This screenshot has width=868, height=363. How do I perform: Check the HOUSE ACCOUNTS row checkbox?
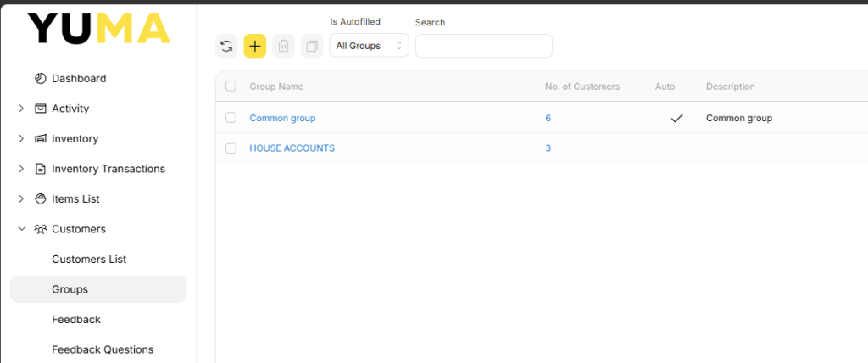(231, 148)
